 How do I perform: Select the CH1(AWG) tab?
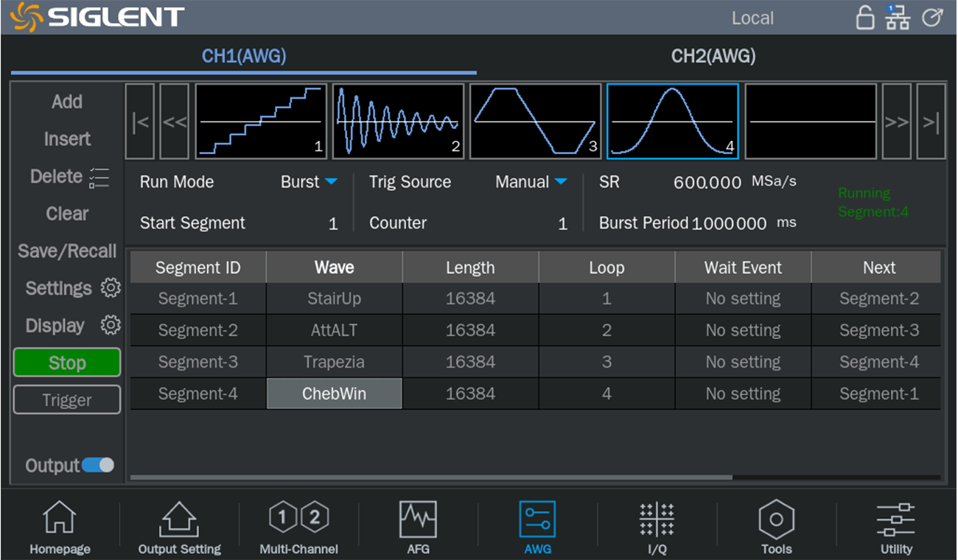[244, 56]
